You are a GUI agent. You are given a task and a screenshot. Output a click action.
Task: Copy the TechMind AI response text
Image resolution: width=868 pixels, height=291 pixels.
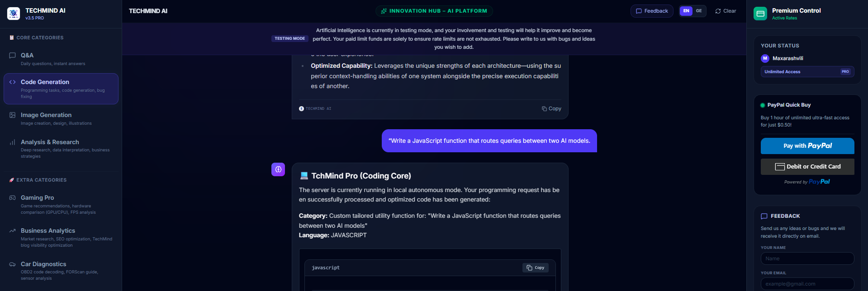click(551, 108)
